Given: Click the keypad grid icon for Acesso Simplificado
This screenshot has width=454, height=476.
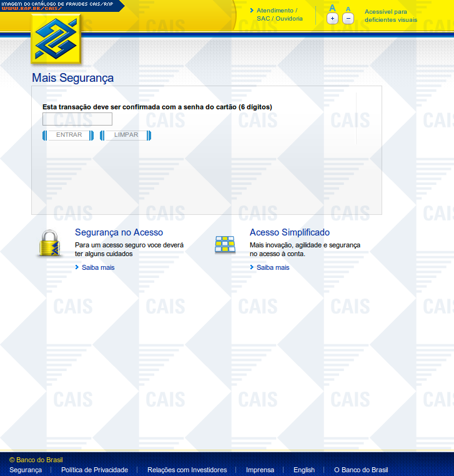Looking at the screenshot, I should coord(225,244).
